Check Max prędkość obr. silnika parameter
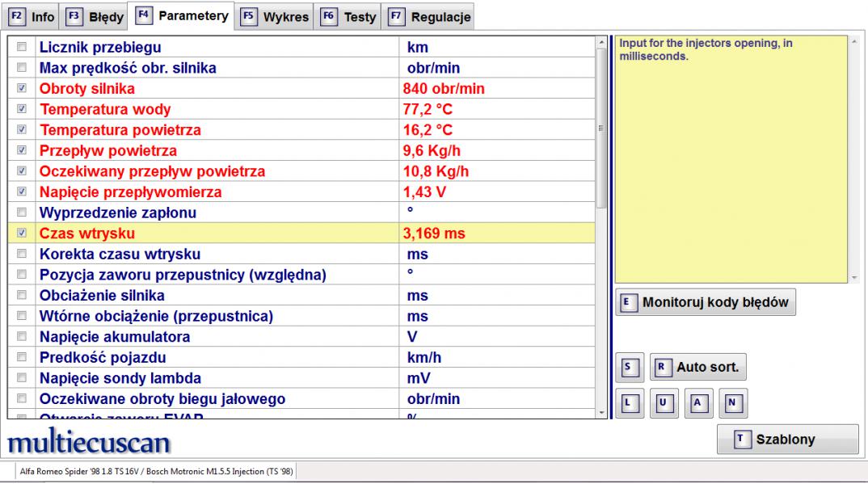Image resolution: width=868 pixels, height=484 pixels. click(22, 68)
